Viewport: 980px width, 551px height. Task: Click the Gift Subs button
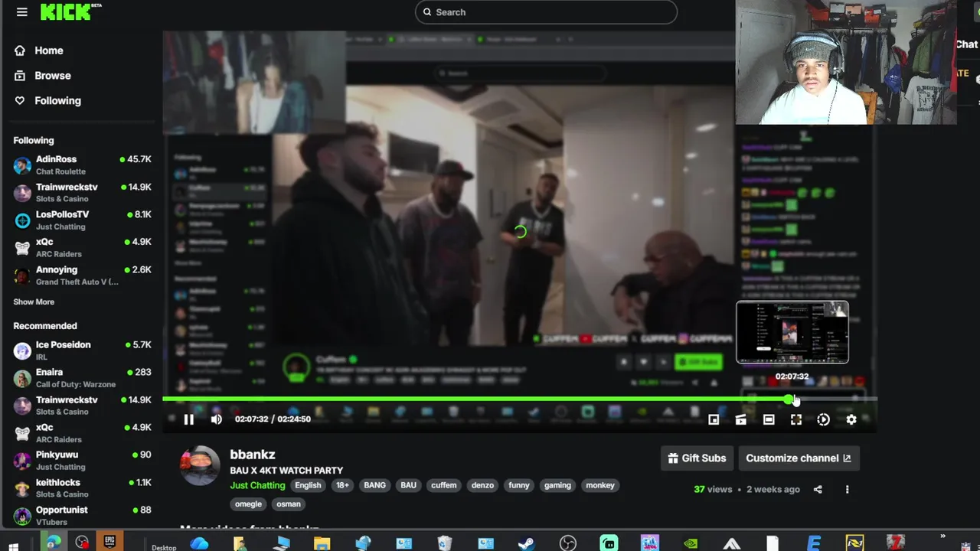click(x=697, y=458)
